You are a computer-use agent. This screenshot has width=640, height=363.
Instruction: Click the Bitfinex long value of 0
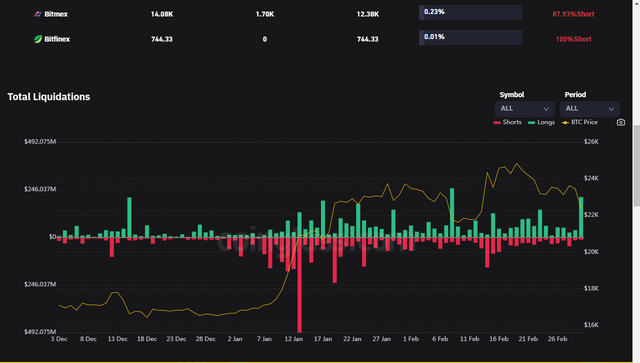(265, 39)
